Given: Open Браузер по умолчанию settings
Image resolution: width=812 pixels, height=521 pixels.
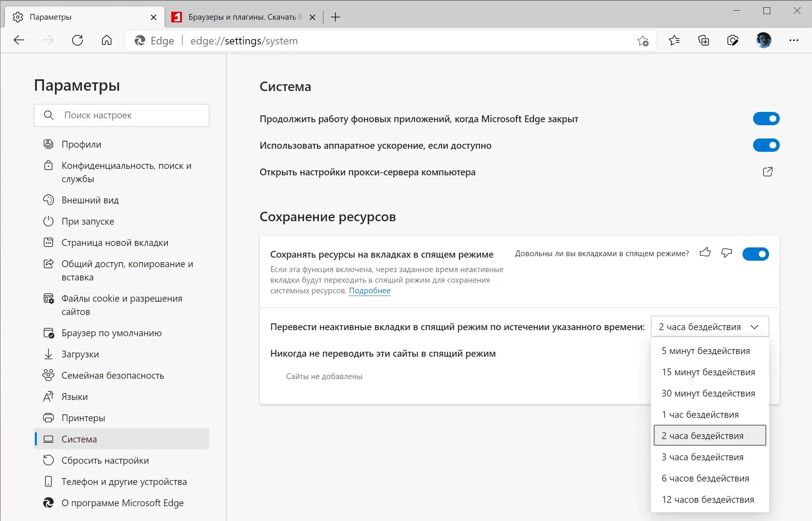Looking at the screenshot, I should (122, 333).
